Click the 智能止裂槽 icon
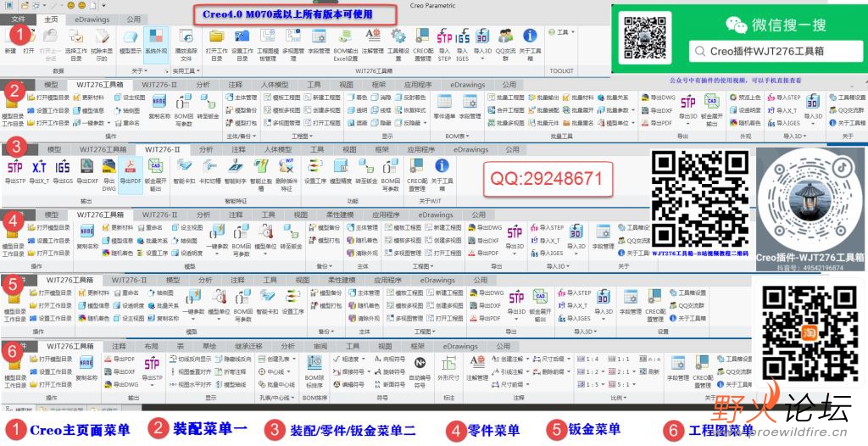Viewport: 868px width, 446px height. click(261, 173)
